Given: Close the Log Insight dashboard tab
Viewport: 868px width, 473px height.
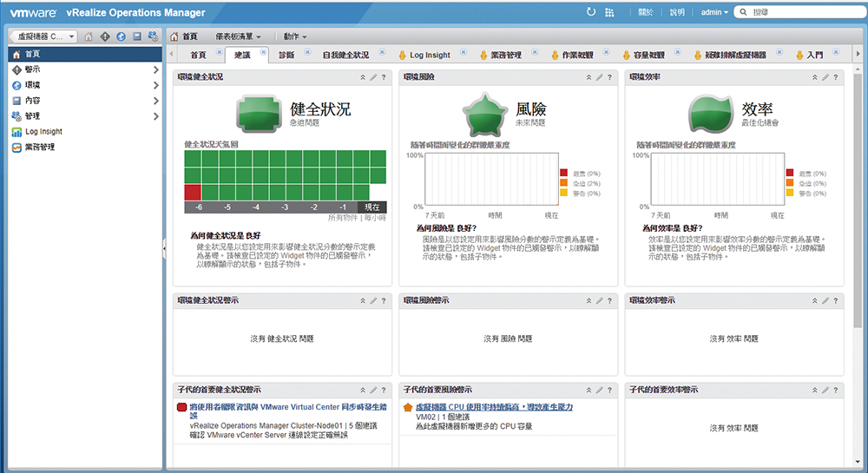Looking at the screenshot, I should coord(464,52).
